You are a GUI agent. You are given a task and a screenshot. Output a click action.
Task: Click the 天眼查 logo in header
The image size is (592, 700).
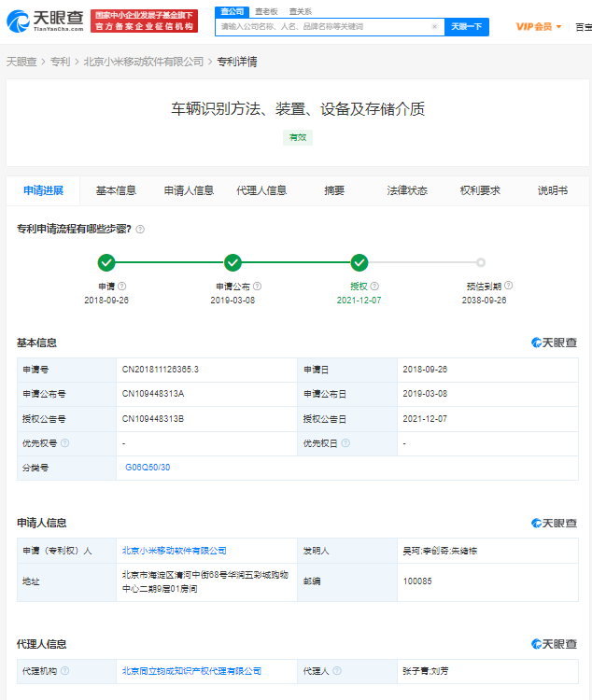pyautogui.click(x=45, y=21)
